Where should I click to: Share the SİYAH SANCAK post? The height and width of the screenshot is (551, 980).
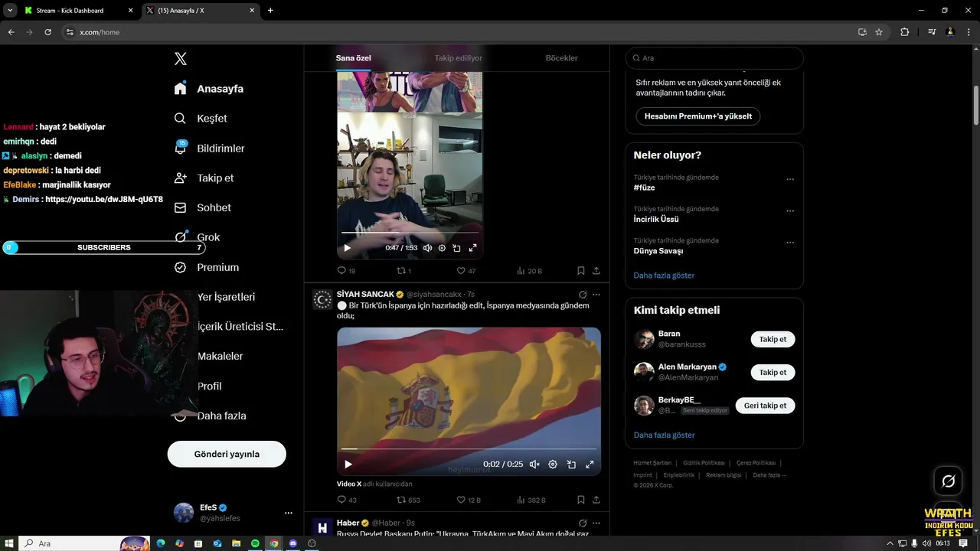click(596, 500)
